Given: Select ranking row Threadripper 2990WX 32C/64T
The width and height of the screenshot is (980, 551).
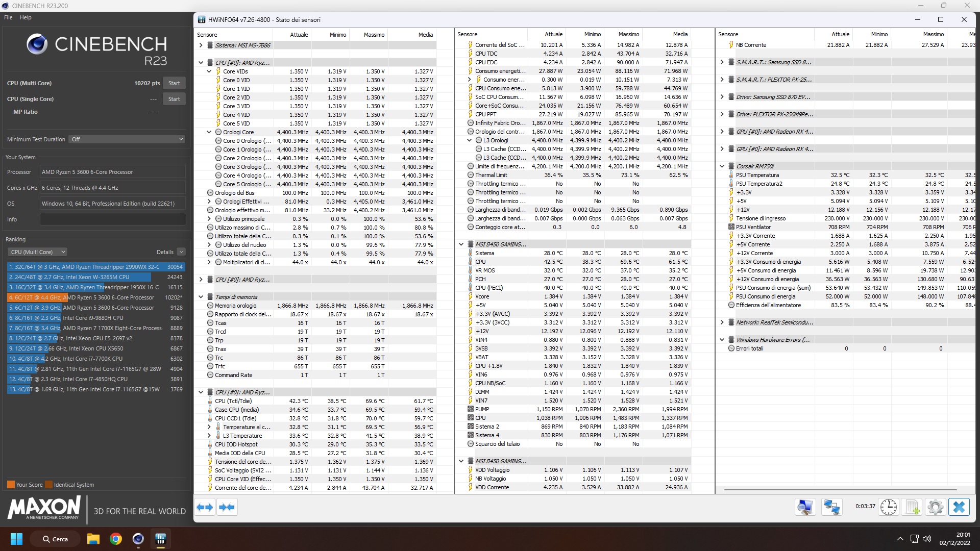Looking at the screenshot, I should [x=95, y=267].
